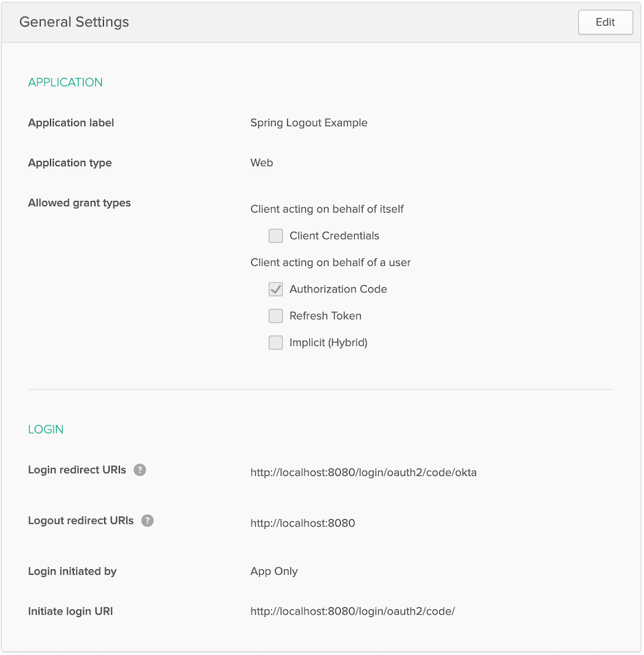
Task: Click the Spring Logout Example label value
Action: (308, 123)
